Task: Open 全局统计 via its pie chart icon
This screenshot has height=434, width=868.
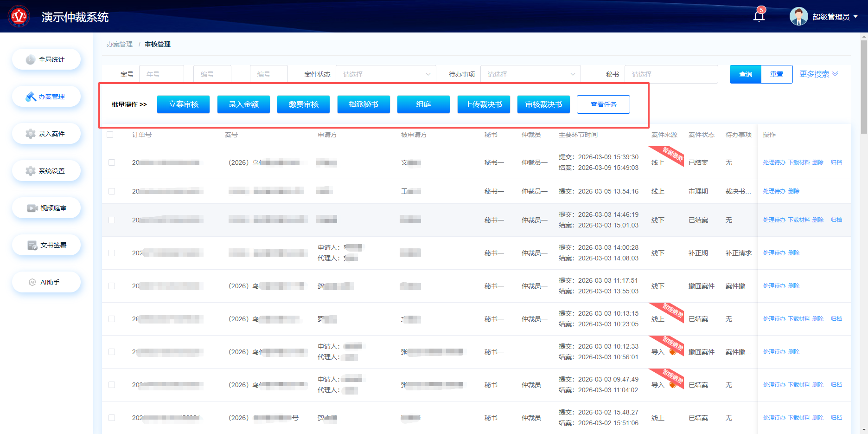Action: [x=31, y=59]
